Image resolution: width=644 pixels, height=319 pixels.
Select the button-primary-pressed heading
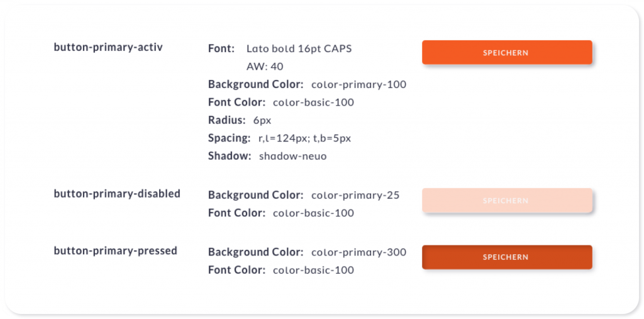coord(115,251)
